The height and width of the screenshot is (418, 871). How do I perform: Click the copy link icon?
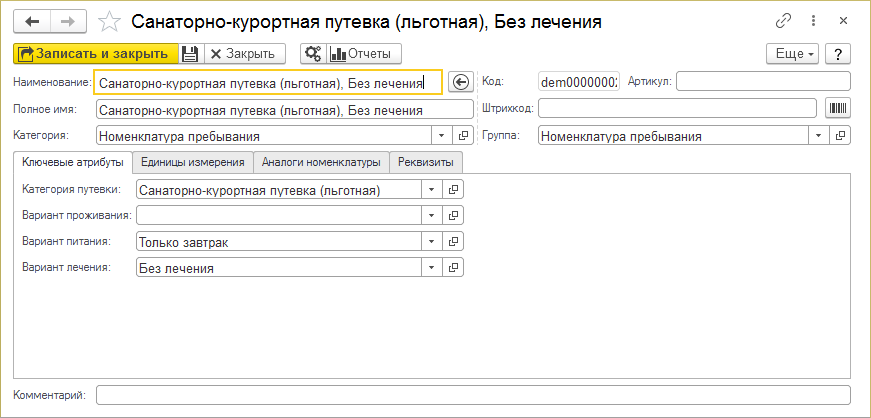pyautogui.click(x=783, y=21)
